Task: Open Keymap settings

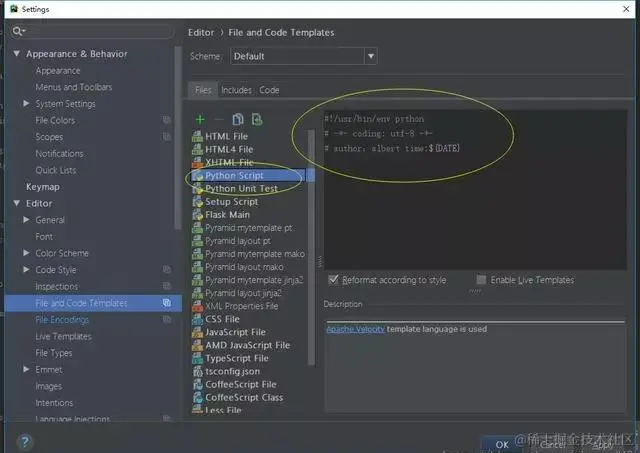Action: point(43,187)
